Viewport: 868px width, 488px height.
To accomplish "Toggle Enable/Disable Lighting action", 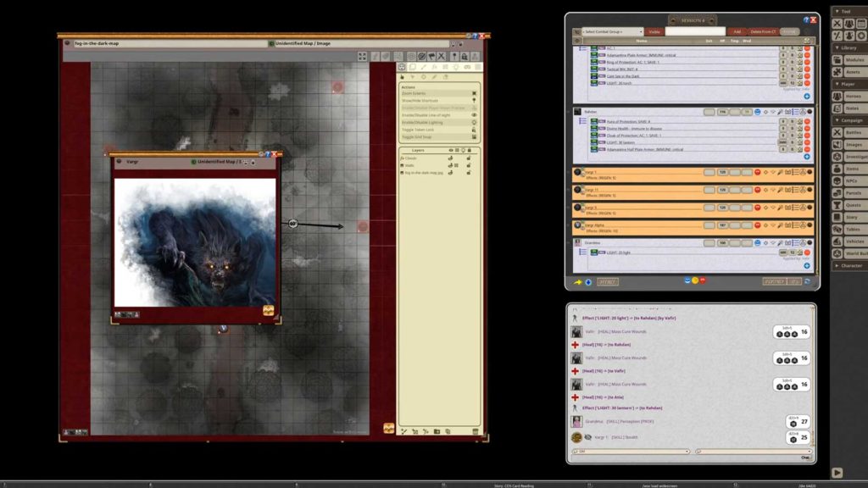I will coord(438,122).
